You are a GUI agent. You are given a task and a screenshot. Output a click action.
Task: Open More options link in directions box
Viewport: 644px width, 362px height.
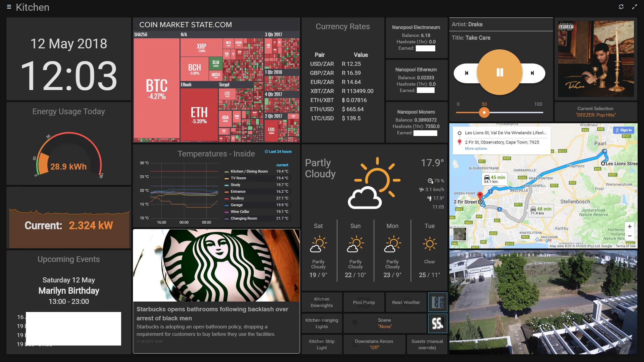(x=476, y=148)
